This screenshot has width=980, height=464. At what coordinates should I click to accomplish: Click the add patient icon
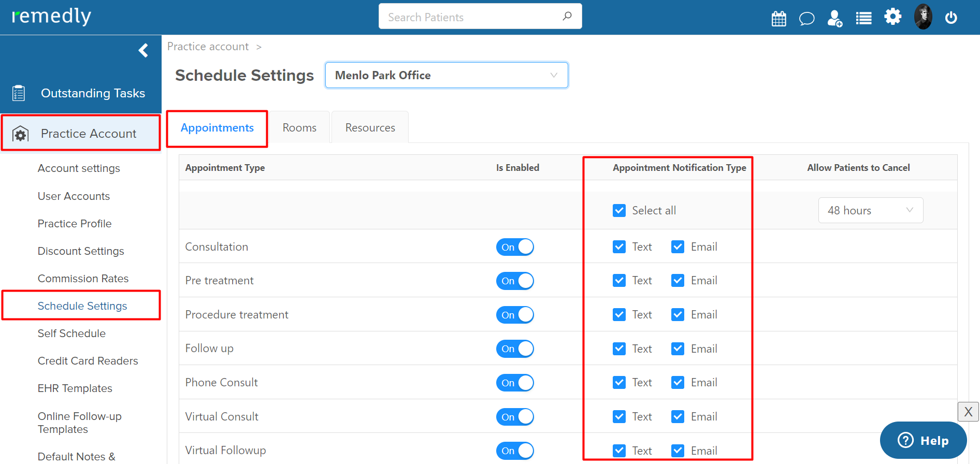click(834, 18)
